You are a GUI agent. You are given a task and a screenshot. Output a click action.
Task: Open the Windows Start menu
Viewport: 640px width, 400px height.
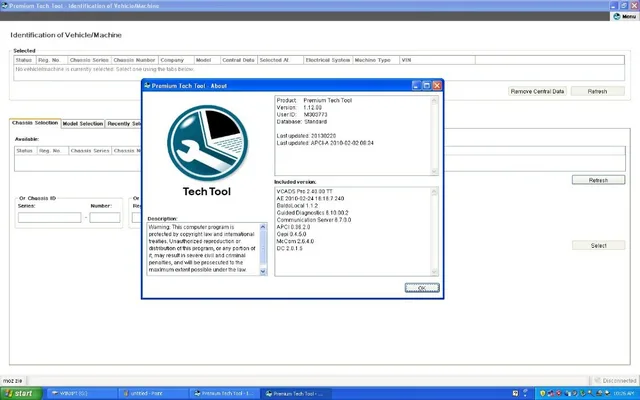[x=20, y=393]
